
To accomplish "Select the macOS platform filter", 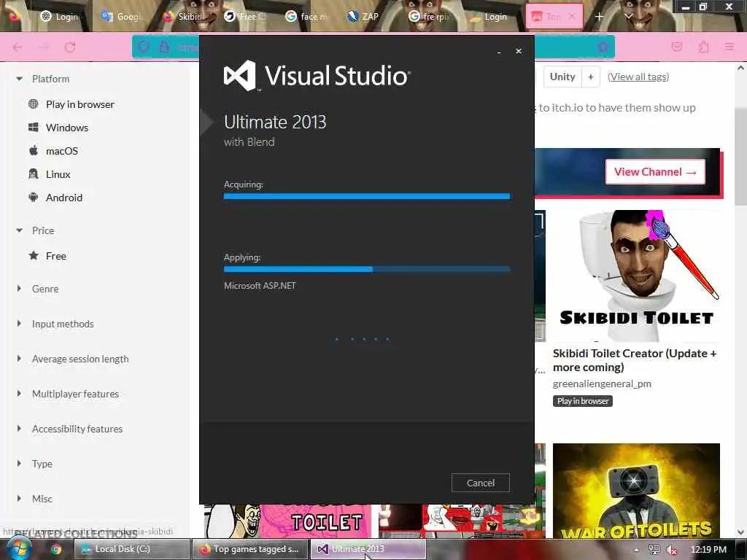I will click(x=62, y=151).
